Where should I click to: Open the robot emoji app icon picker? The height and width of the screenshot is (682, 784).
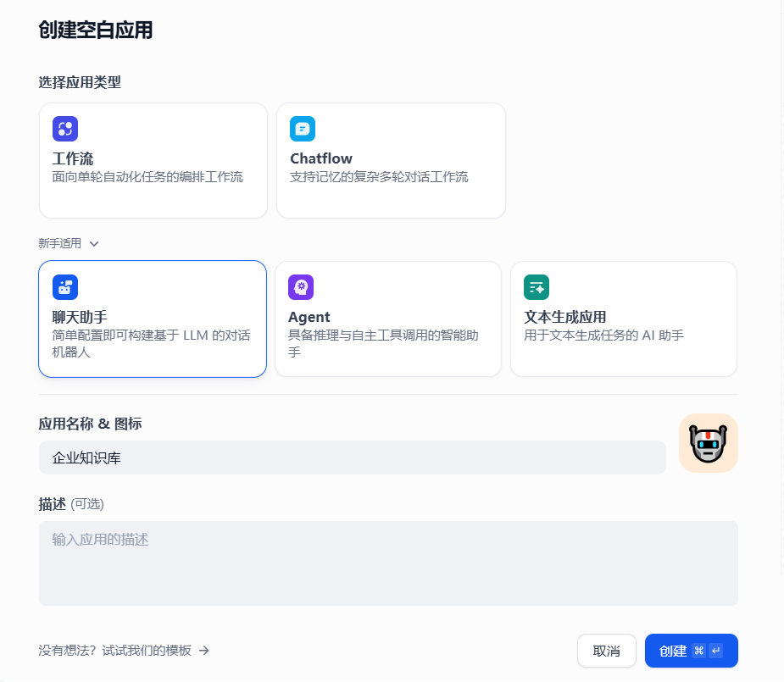pos(709,443)
